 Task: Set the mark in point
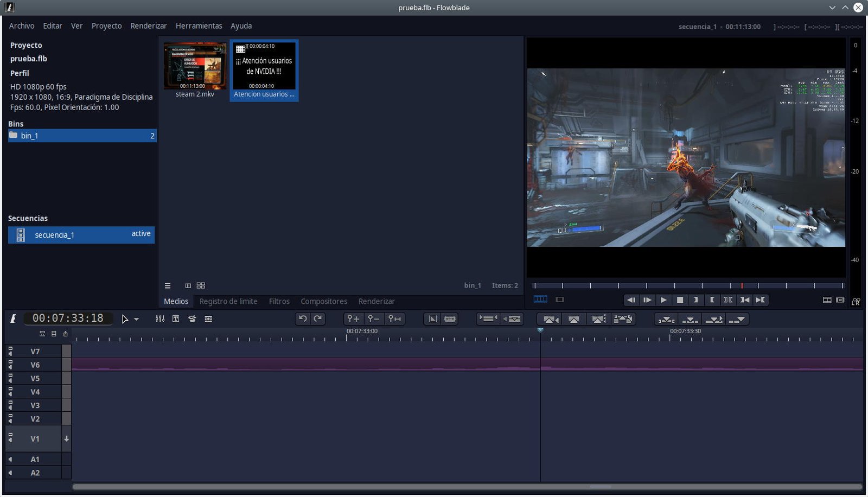click(x=696, y=300)
